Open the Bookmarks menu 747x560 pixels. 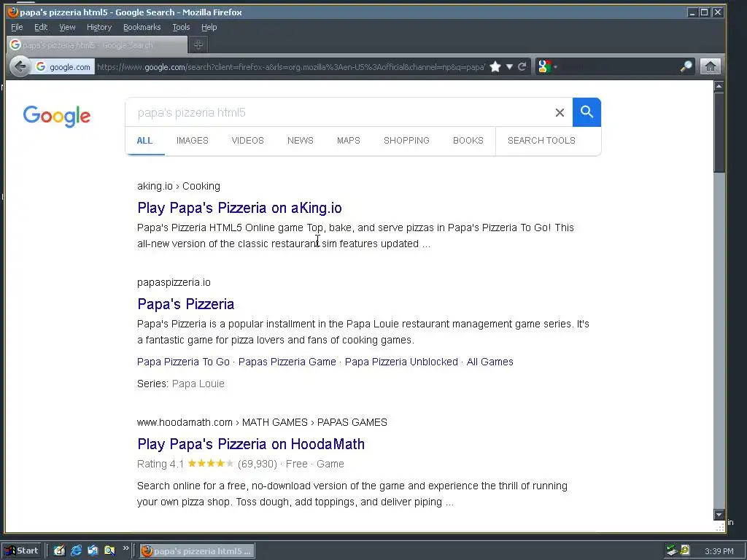[142, 27]
